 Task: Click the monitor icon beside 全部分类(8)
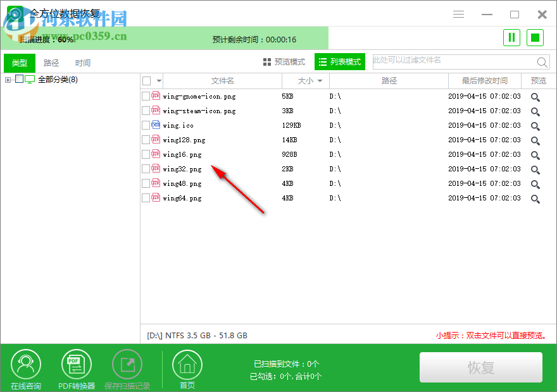(x=30, y=80)
